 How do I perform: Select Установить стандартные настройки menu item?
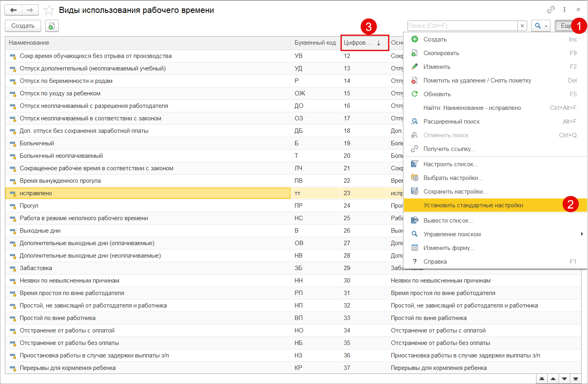tap(473, 205)
